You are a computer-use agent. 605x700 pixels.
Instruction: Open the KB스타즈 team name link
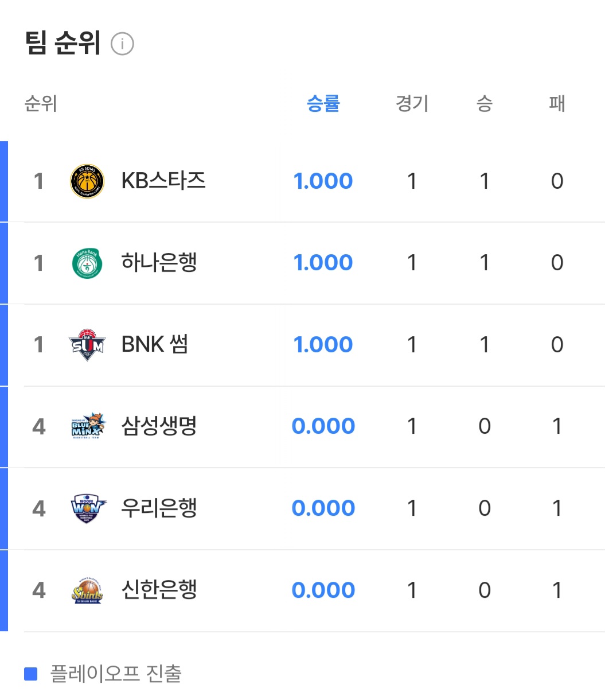pos(163,181)
